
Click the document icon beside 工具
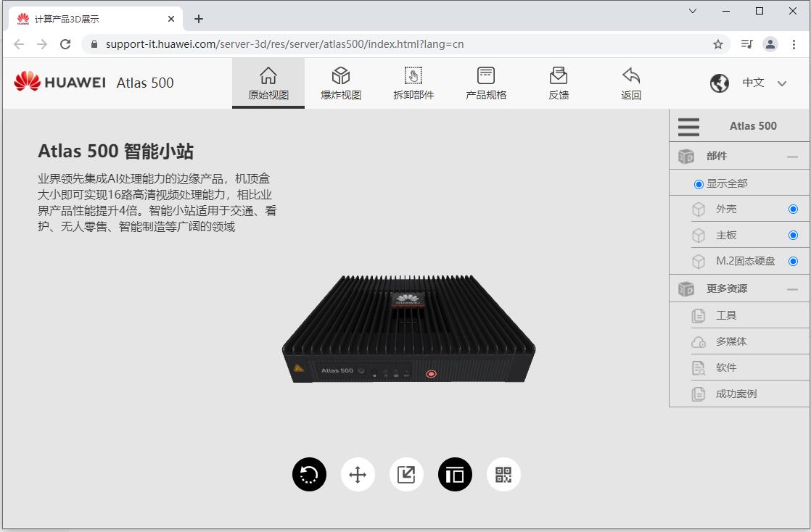point(699,315)
